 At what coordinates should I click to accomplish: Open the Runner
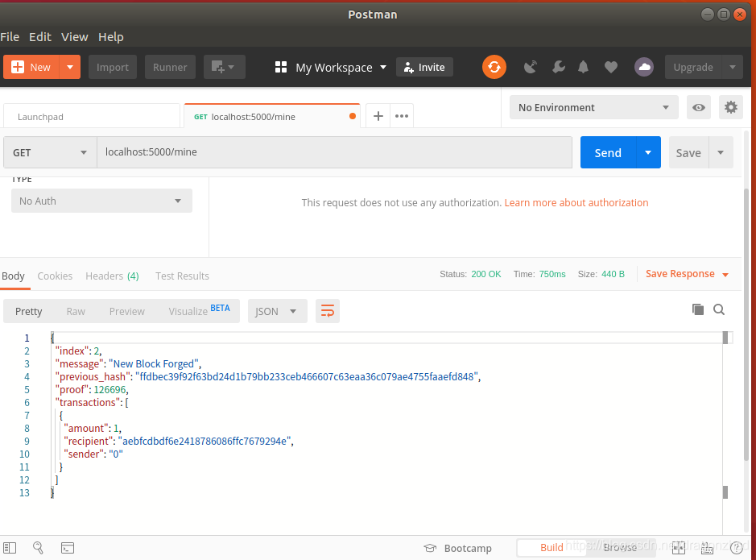click(170, 67)
